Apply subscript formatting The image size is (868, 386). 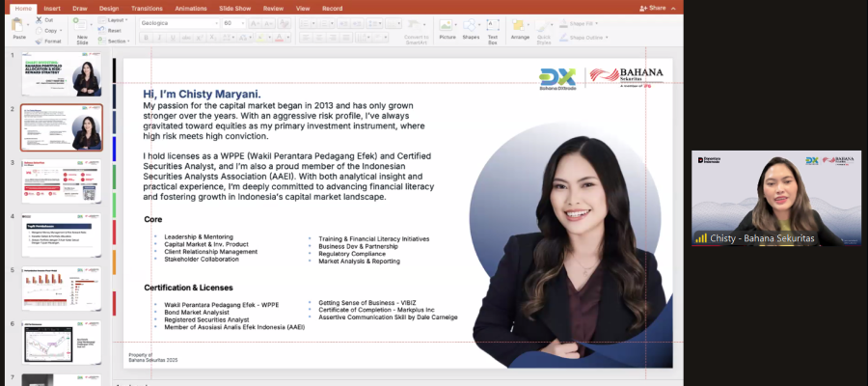213,38
